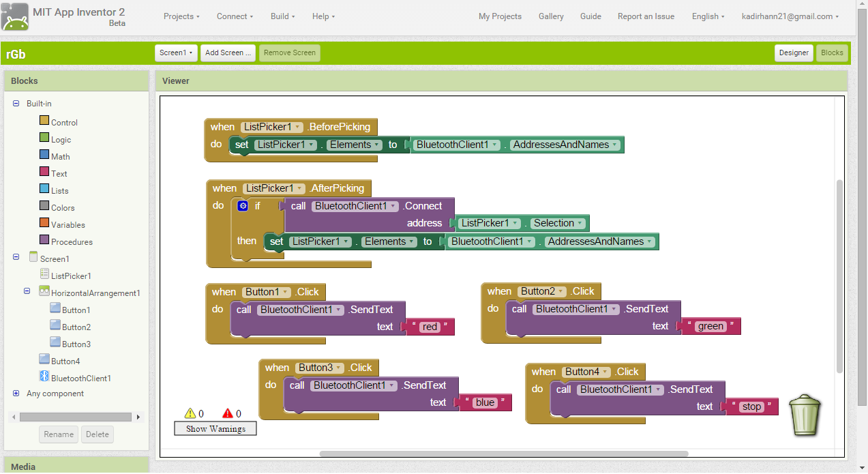This screenshot has height=474, width=868.
Task: Select the Button2 icon in the tree
Action: pyautogui.click(x=55, y=326)
